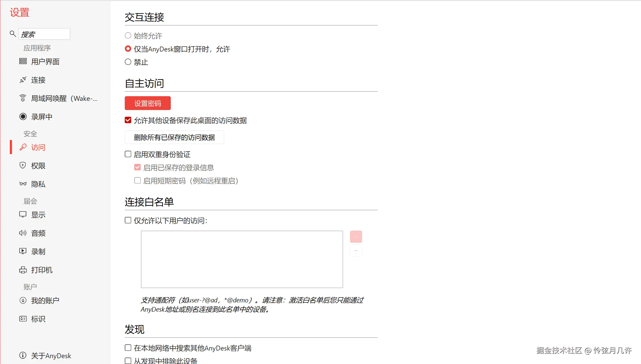Open the 显示 settings section

coord(38,215)
